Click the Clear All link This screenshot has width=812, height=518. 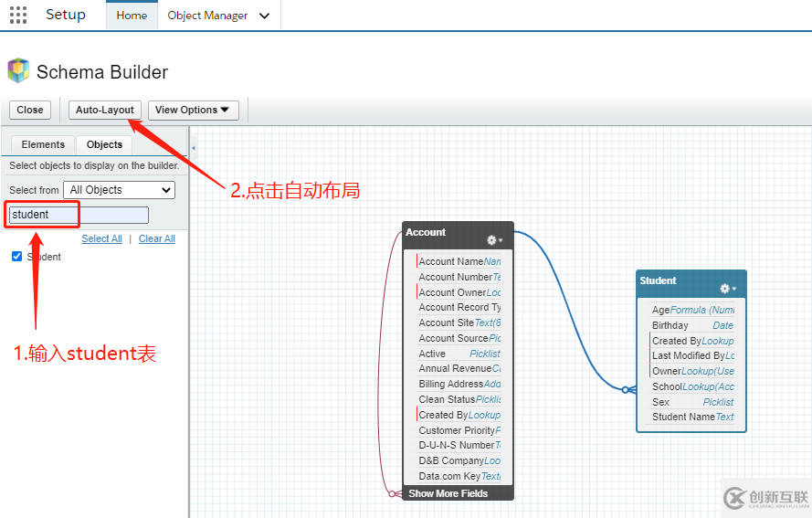157,238
